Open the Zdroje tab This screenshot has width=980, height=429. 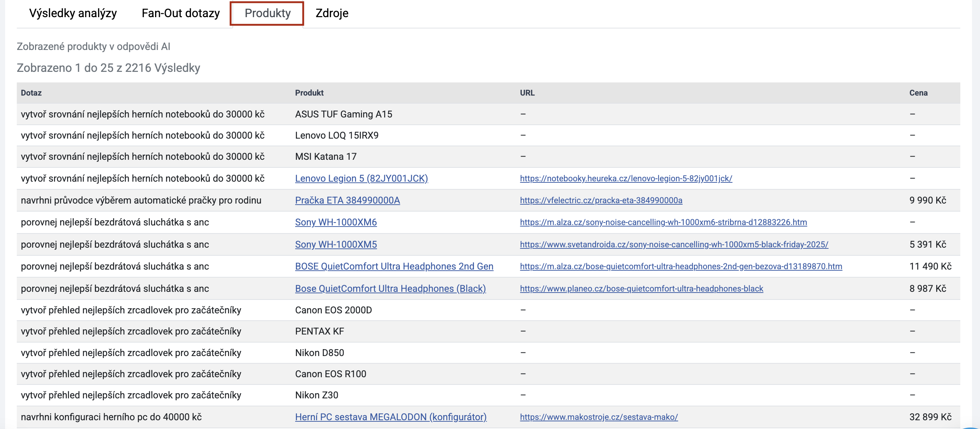tap(332, 13)
